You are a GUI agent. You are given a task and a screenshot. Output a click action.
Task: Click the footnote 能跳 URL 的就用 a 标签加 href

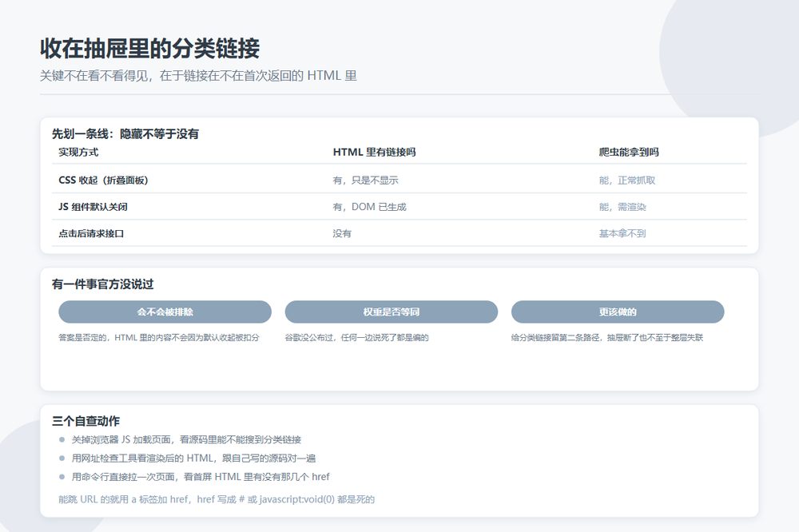pyautogui.click(x=217, y=499)
